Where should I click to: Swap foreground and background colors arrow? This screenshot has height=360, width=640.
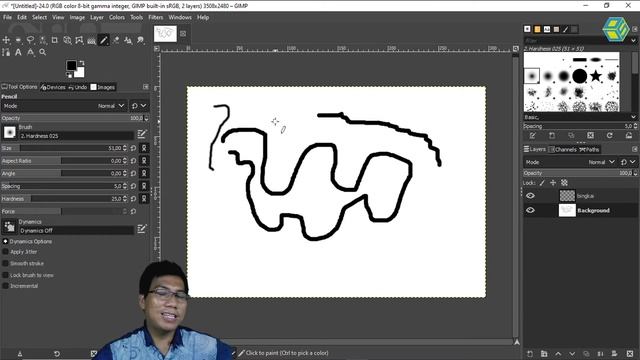pyautogui.click(x=82, y=63)
